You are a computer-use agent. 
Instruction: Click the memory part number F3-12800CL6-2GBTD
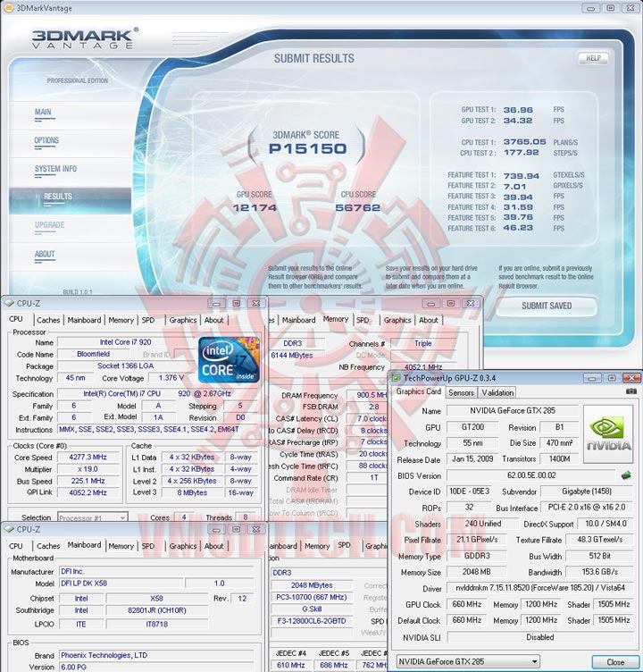(x=312, y=620)
